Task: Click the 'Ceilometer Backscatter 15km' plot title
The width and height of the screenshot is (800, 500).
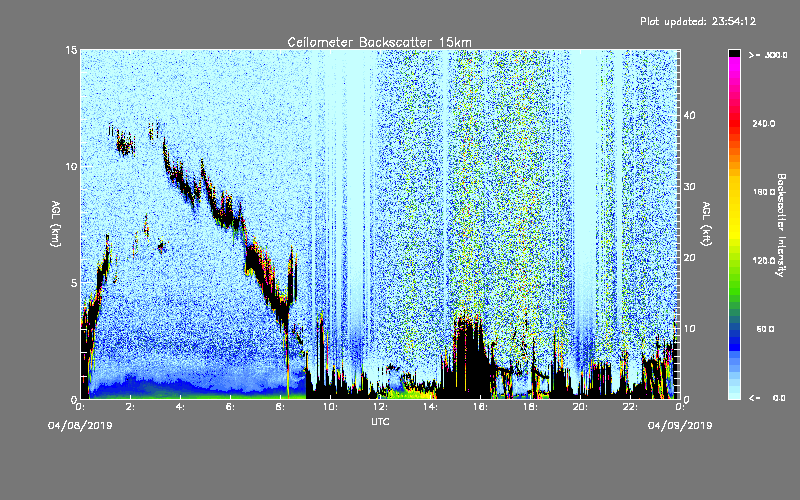Action: (x=379, y=42)
